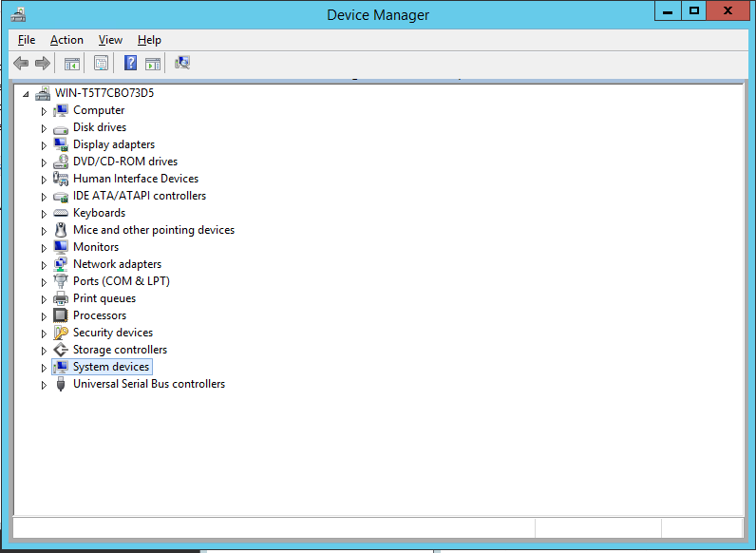Click the WIN-T5T7CBO73D5 computer icon
The height and width of the screenshot is (553, 756).
[43, 93]
